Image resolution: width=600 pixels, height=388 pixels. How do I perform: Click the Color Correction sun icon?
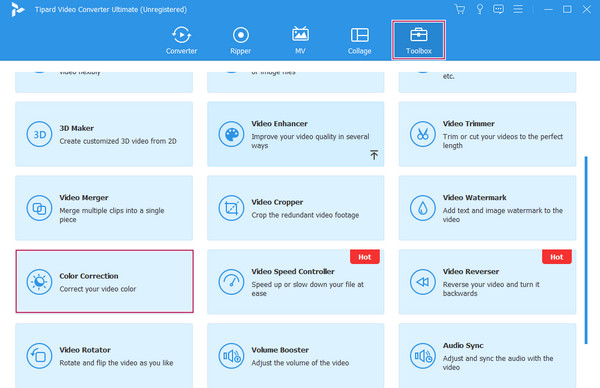(39, 282)
